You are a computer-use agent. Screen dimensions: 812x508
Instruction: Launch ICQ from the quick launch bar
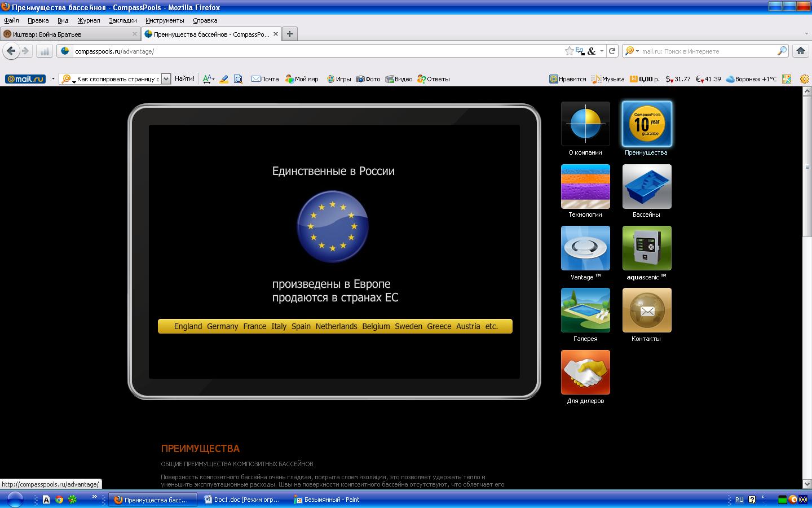(x=72, y=500)
